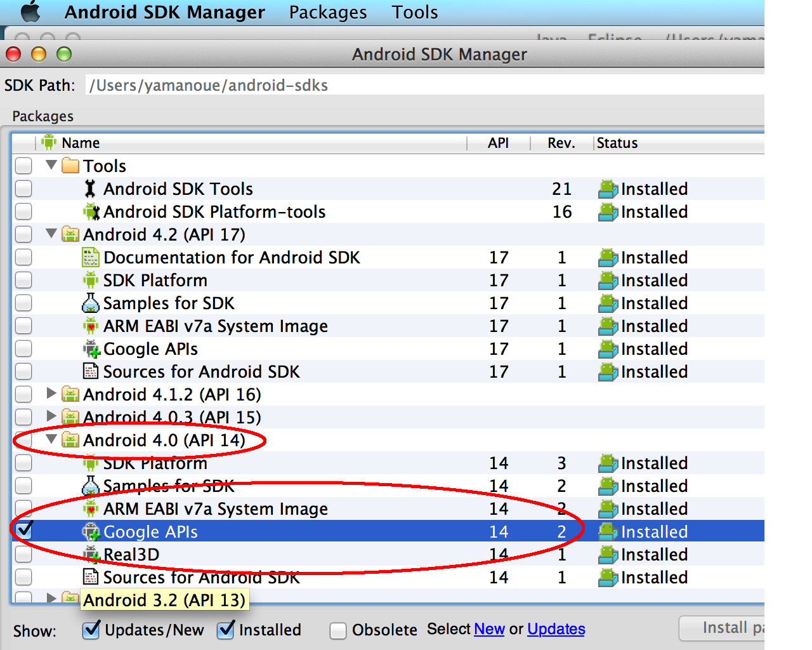812x650 pixels.
Task: Click the Google APIs icon for API 17
Action: pyautogui.click(x=91, y=348)
